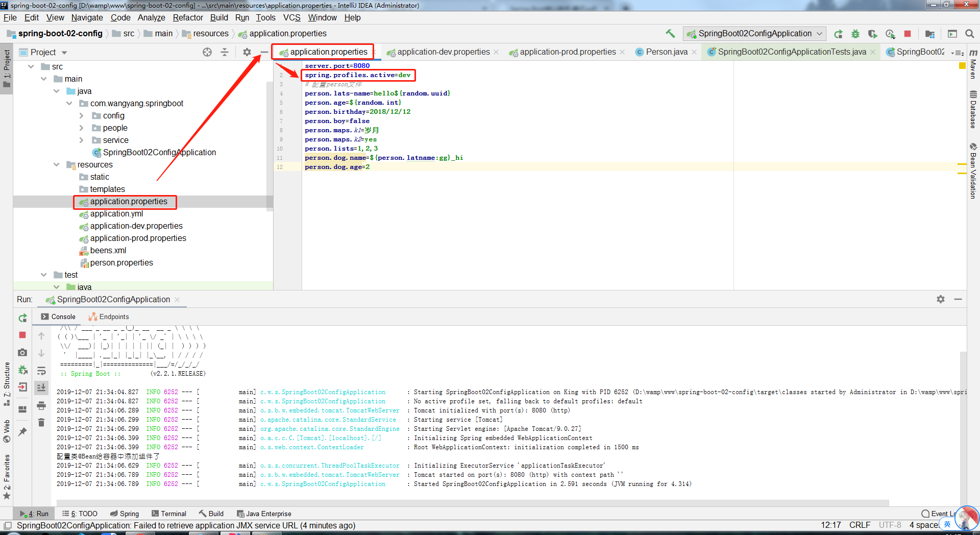Open Project panel gear settings

pyautogui.click(x=247, y=52)
